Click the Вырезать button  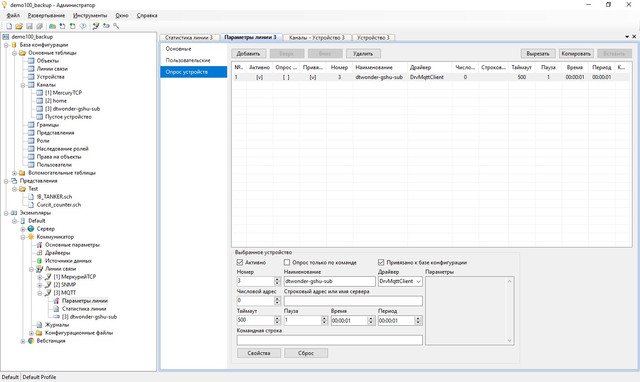click(538, 53)
